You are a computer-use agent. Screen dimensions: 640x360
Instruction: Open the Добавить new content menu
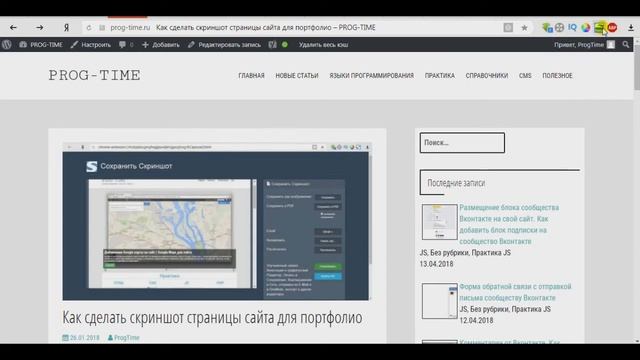161,45
